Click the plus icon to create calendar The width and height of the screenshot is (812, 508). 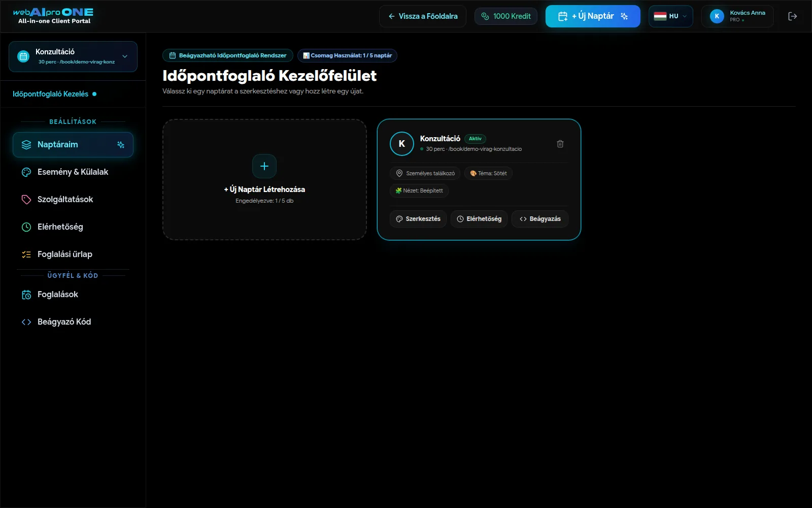[264, 166]
